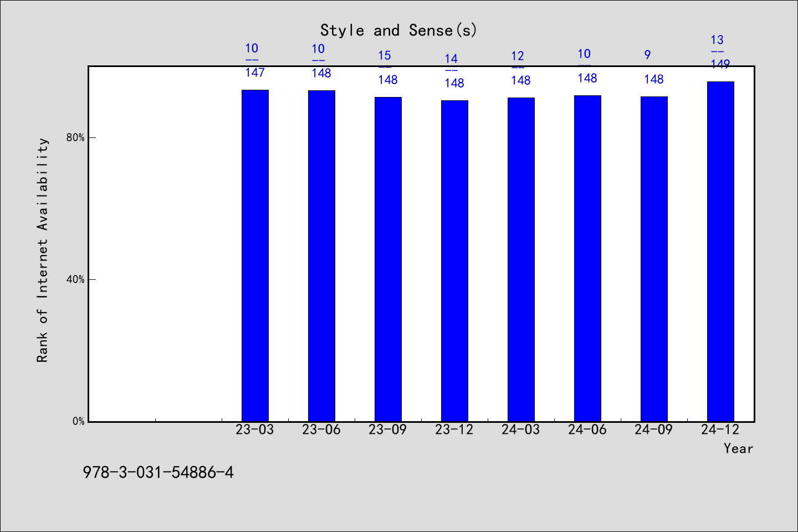Screen dimensions: 798x532
Task: Click the x-axis tick label 23-09
Action: (388, 429)
